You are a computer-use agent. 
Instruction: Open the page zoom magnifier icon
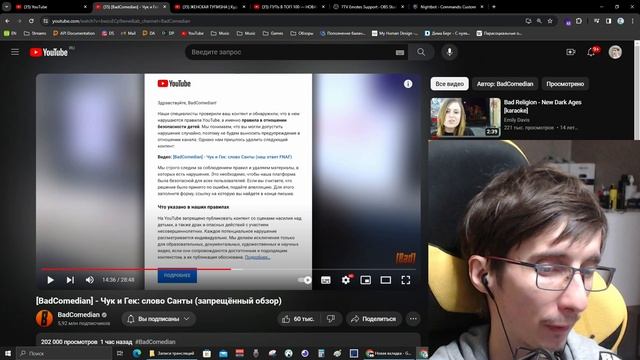[x=539, y=21]
